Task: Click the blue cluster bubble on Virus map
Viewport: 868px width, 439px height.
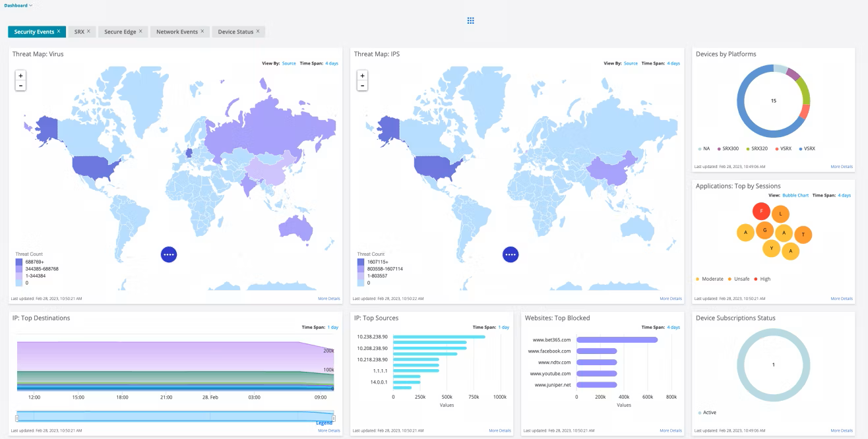Action: [169, 254]
